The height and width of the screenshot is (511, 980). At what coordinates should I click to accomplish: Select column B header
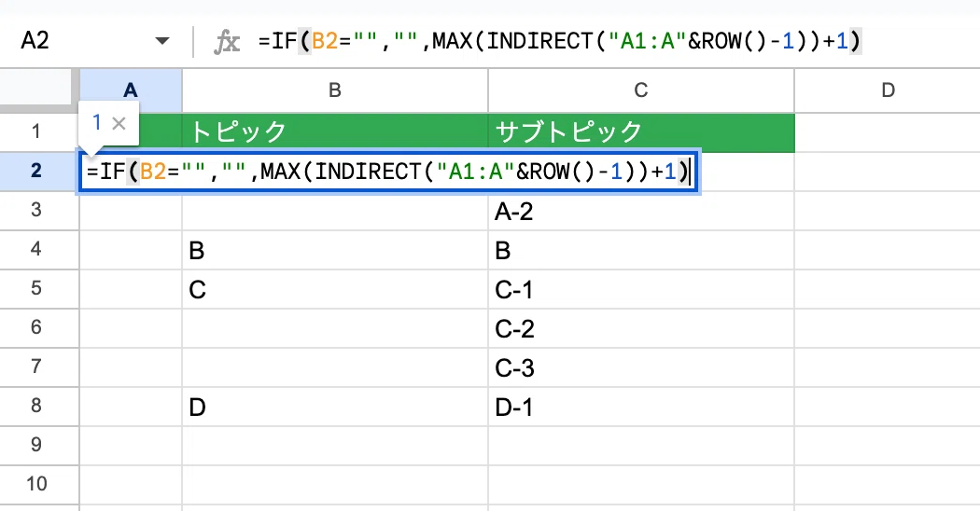point(335,90)
